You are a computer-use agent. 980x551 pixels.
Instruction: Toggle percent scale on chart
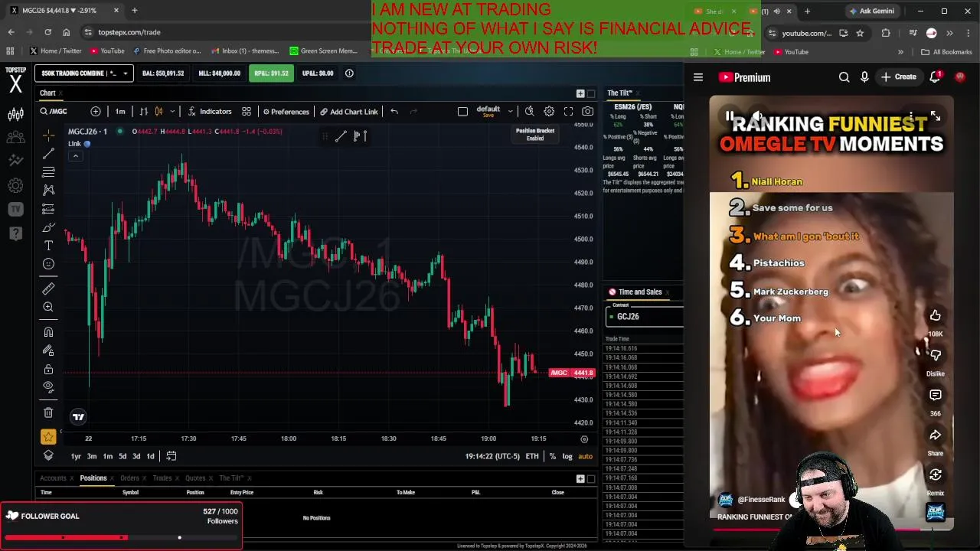click(x=552, y=456)
